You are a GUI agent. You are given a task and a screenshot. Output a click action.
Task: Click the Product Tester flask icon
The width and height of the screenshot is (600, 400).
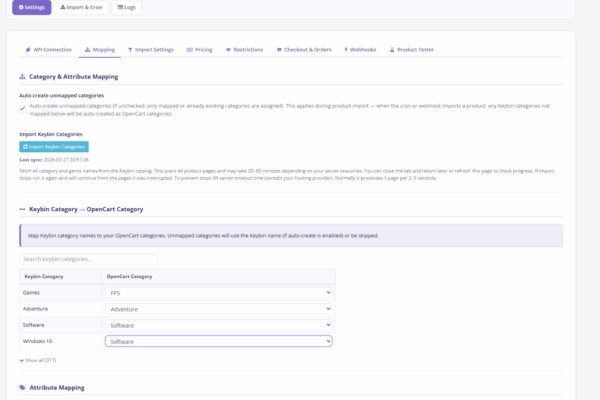point(392,48)
